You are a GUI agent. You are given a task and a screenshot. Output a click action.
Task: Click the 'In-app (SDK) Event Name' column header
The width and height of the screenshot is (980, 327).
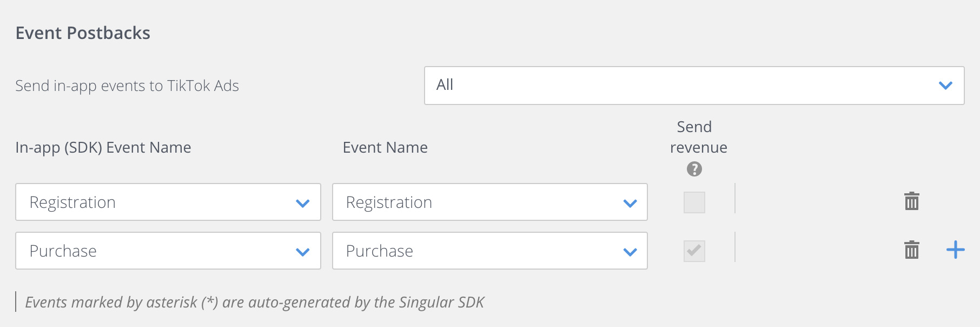coord(103,147)
